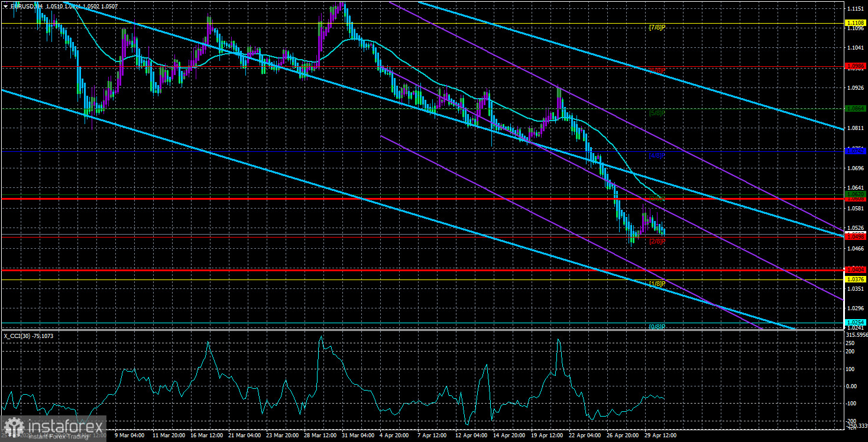This screenshot has width=868, height=442.
Task: Click the 0.00 level on CCI scale
Action: (853, 386)
